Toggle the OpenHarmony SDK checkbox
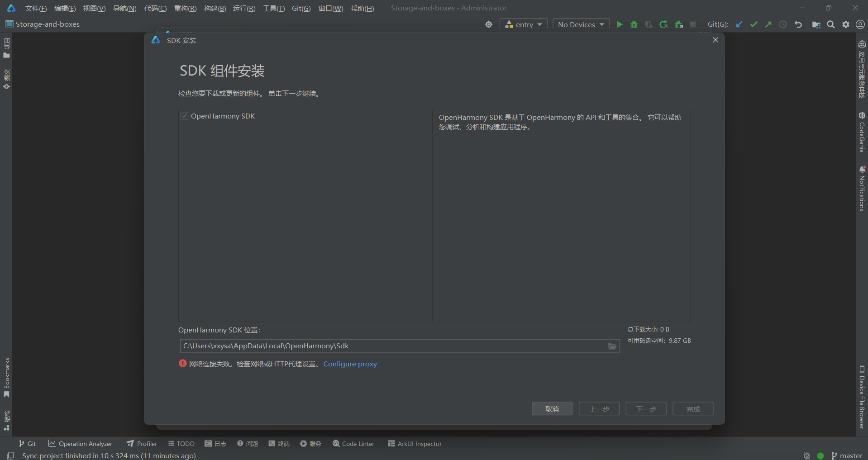This screenshot has height=460, width=868. click(x=184, y=116)
